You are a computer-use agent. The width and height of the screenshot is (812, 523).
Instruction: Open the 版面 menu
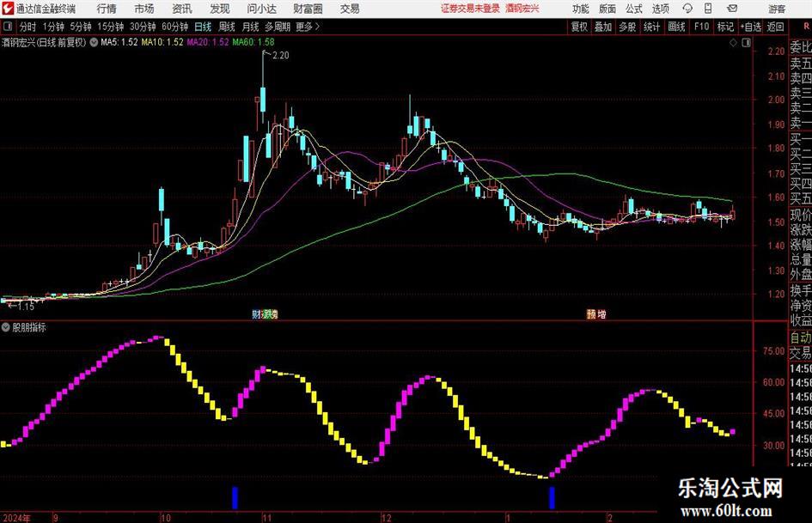point(607,9)
